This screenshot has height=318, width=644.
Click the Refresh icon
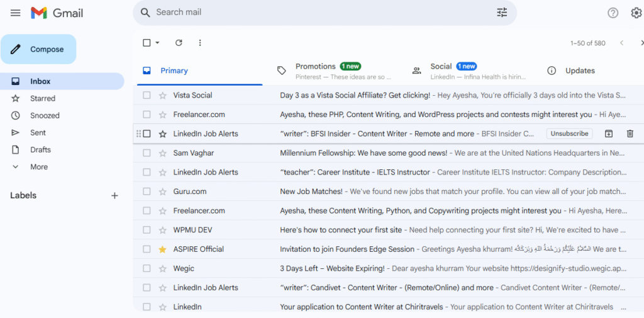click(179, 43)
